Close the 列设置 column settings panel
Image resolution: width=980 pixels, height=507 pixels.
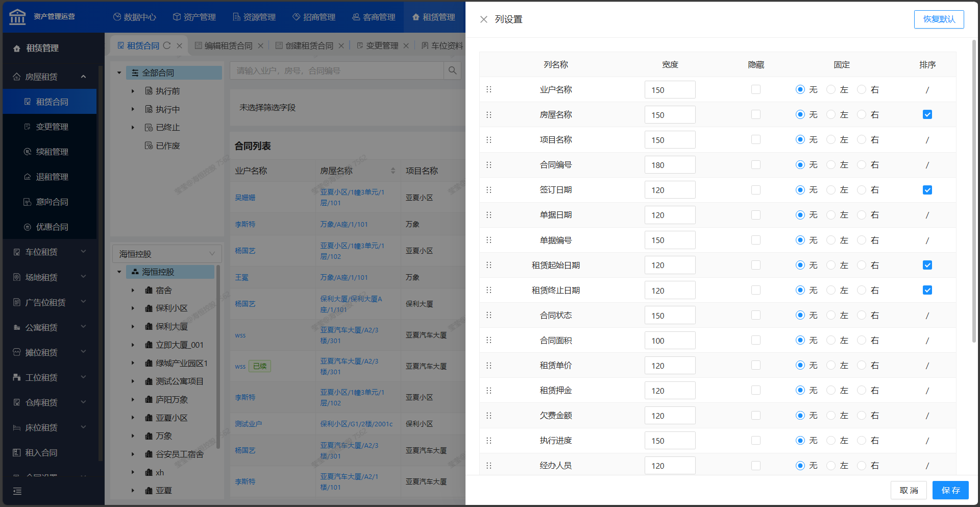(x=483, y=19)
